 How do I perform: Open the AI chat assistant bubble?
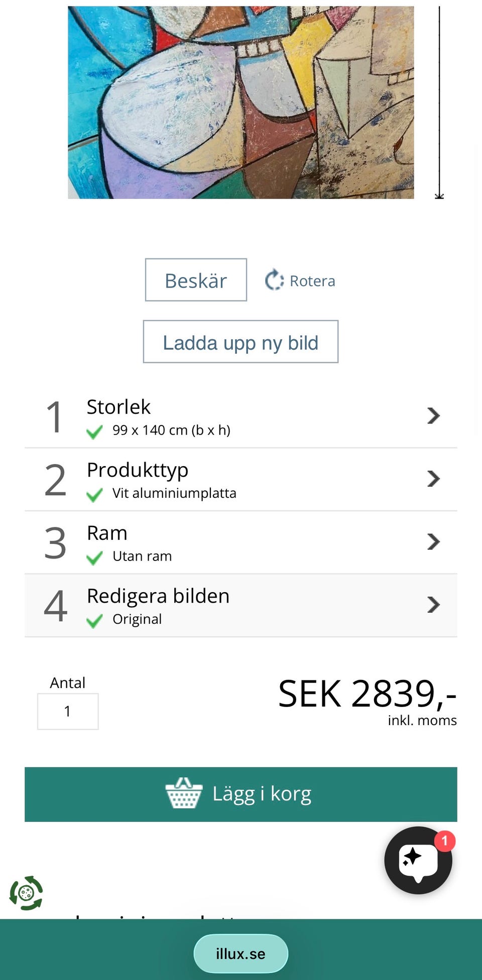[x=418, y=861]
